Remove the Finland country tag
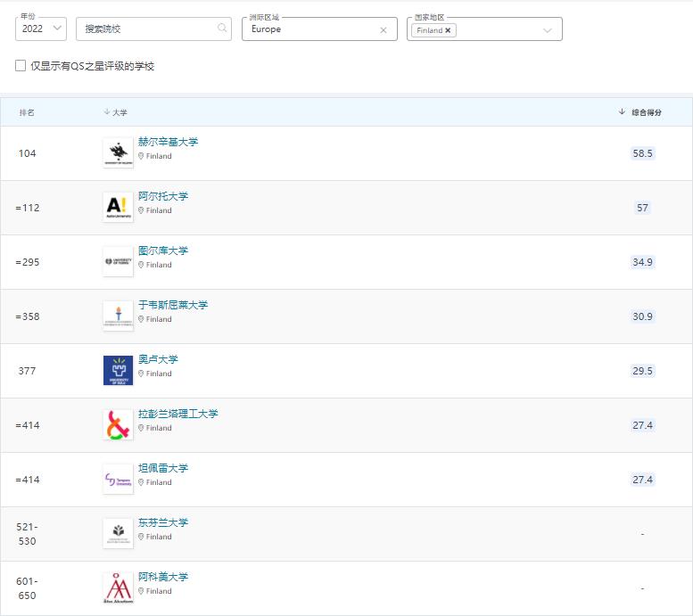The height and width of the screenshot is (616, 693). 448,29
